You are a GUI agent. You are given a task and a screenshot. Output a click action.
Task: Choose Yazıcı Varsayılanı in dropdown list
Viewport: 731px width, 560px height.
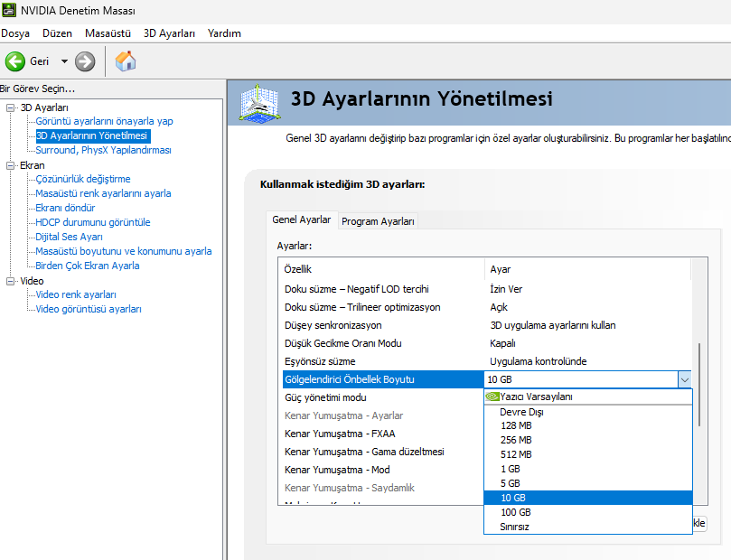coord(588,397)
